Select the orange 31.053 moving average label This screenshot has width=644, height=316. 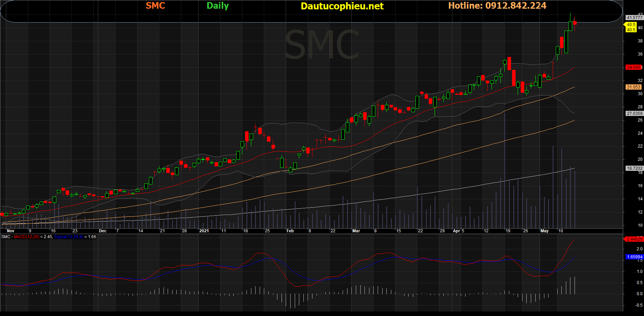coord(634,87)
